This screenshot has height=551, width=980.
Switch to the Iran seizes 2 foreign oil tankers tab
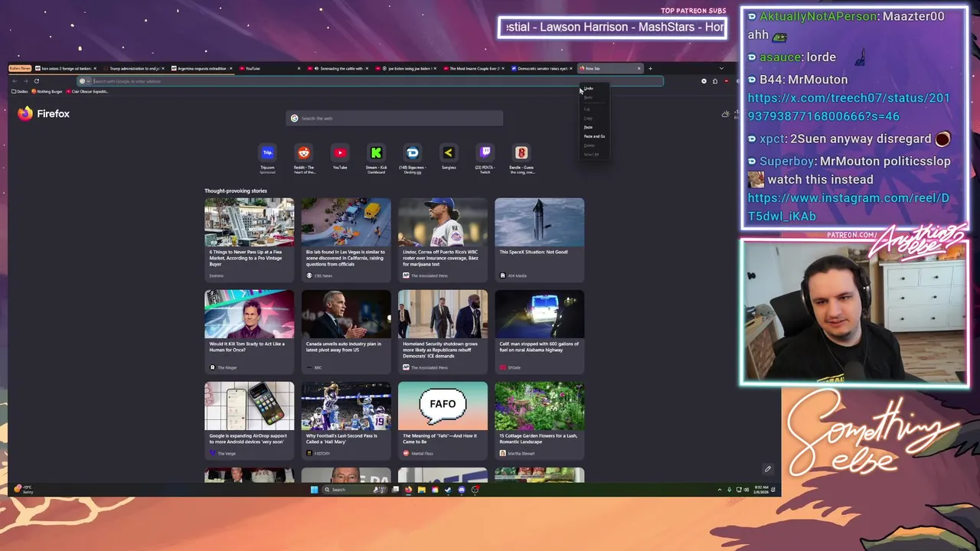click(67, 68)
